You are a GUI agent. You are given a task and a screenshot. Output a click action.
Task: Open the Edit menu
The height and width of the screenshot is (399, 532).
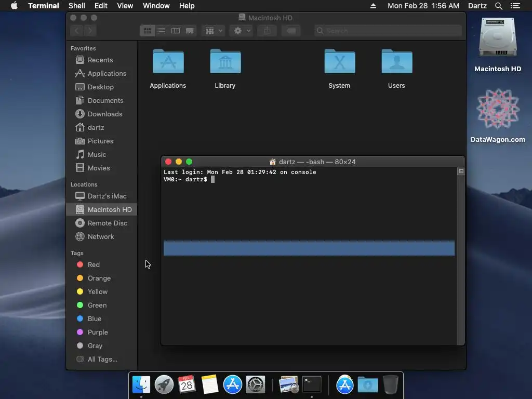click(x=101, y=6)
